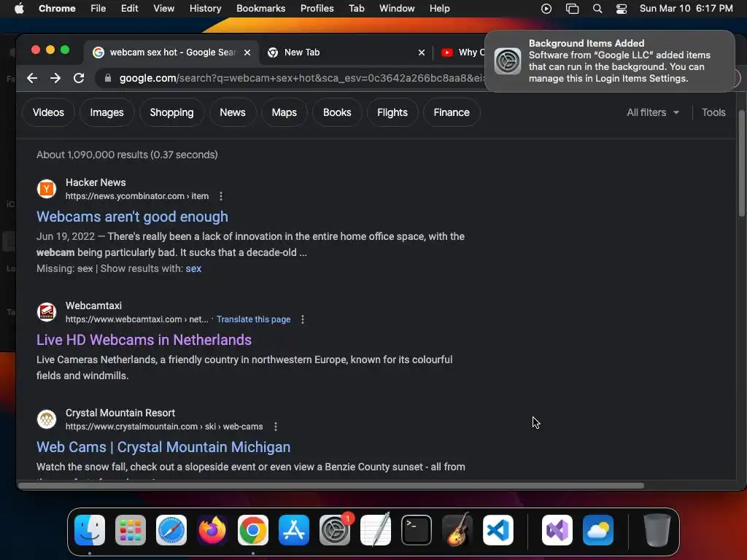Click the Apple menu icon
The image size is (747, 560).
click(x=19, y=8)
